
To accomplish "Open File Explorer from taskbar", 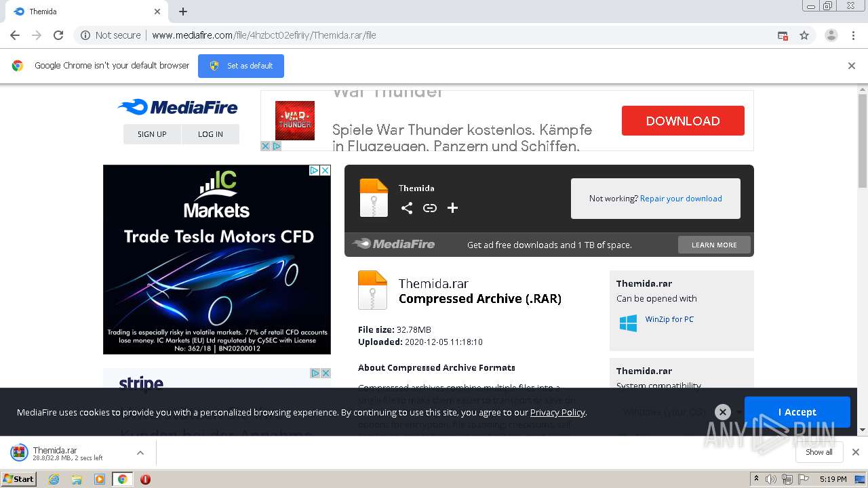I will point(77,479).
